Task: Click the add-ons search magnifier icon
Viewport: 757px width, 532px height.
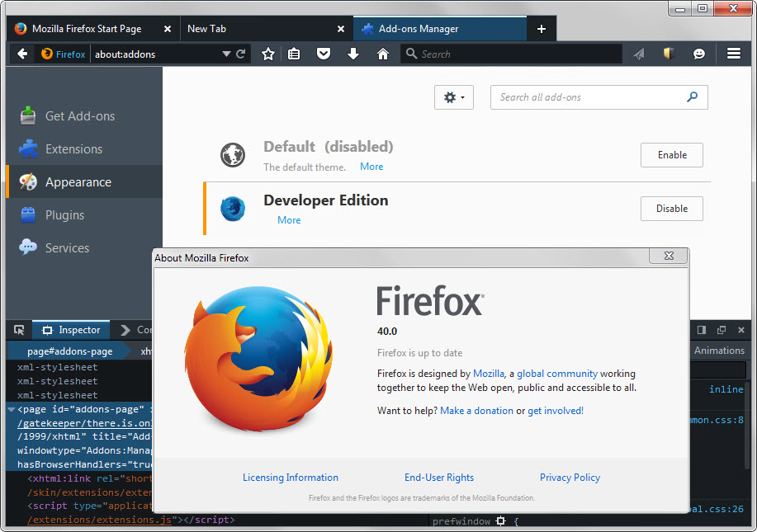Action: pos(693,97)
